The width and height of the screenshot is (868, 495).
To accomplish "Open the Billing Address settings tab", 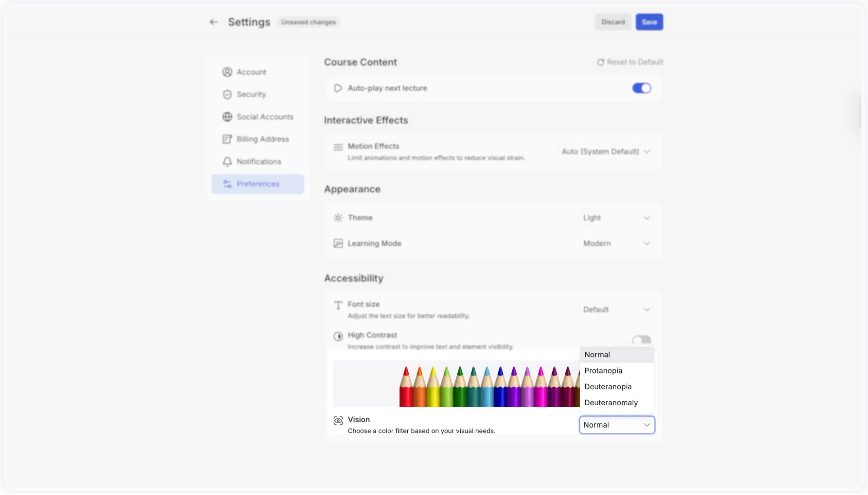I will point(257,139).
